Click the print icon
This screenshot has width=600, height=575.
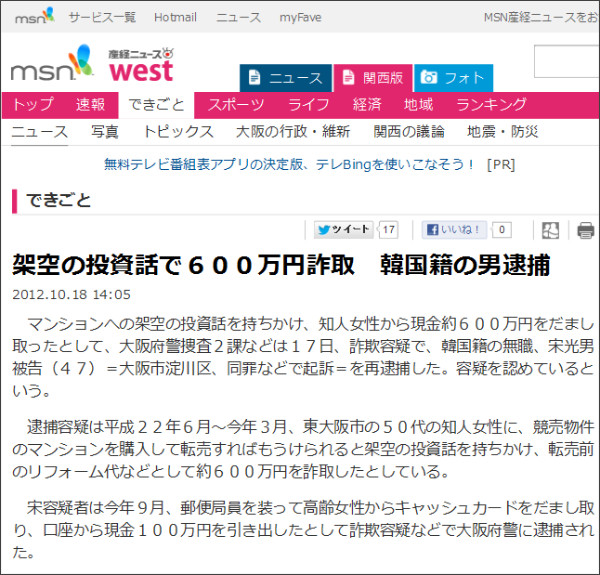click(x=585, y=230)
